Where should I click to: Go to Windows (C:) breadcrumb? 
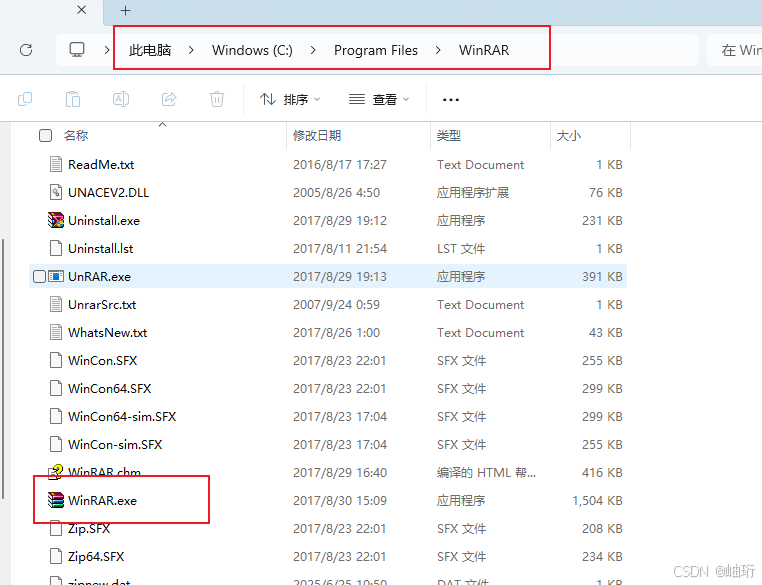252,50
